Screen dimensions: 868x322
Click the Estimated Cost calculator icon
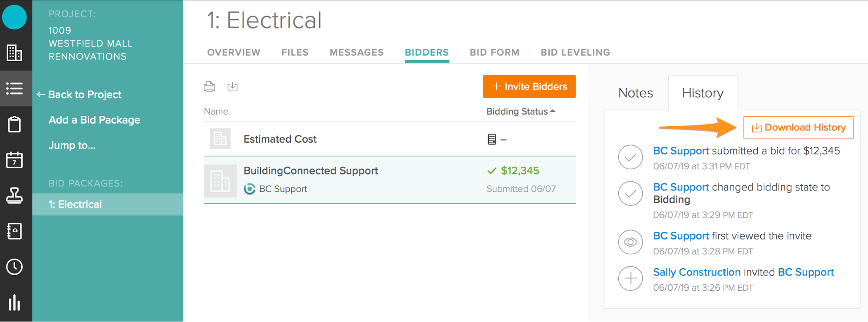[492, 139]
